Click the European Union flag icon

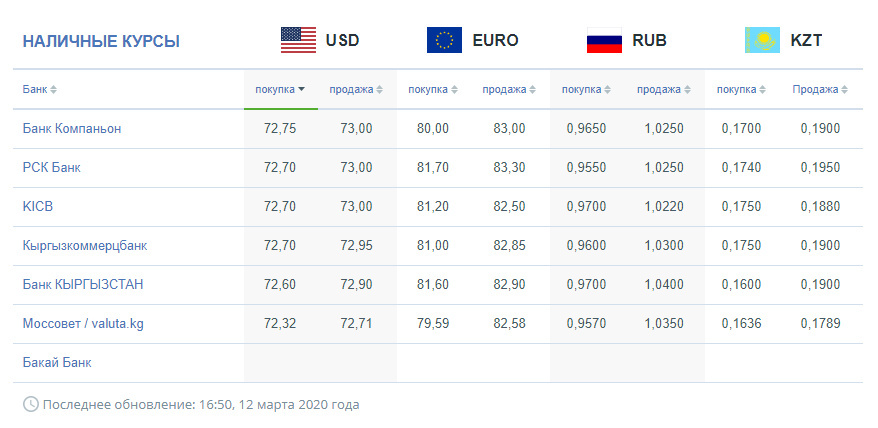444,40
